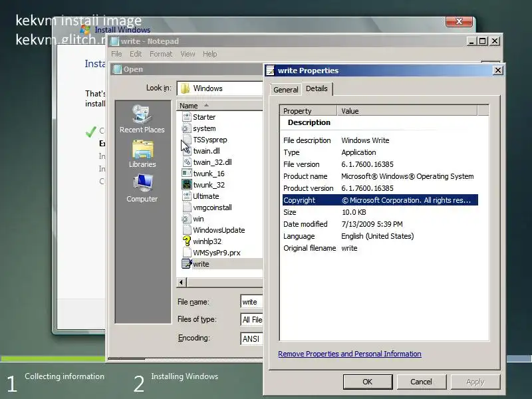Open the View menu in Notepad
The height and width of the screenshot is (399, 532).
[x=188, y=54]
